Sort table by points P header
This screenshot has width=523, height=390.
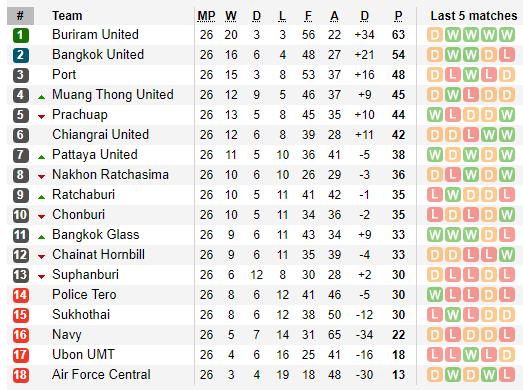(398, 16)
